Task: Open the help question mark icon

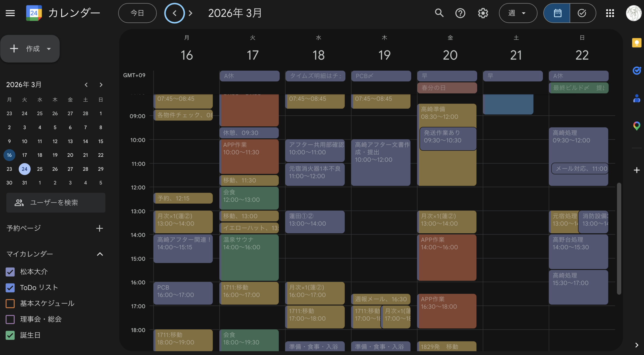Action: pyautogui.click(x=460, y=13)
